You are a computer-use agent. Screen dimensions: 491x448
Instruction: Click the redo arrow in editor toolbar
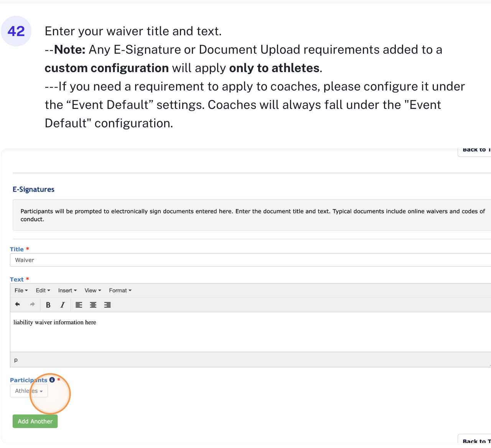tap(33, 305)
